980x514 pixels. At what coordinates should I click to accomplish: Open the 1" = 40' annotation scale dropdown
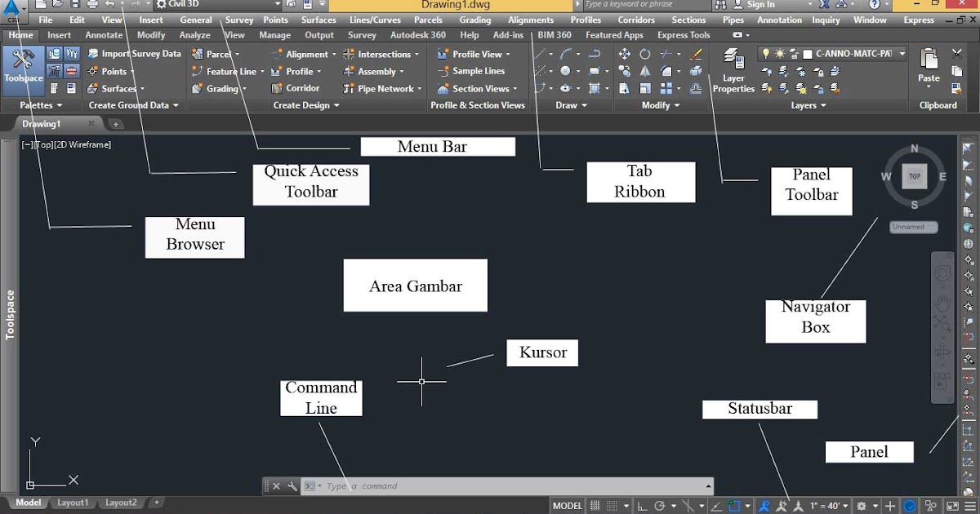[829, 506]
